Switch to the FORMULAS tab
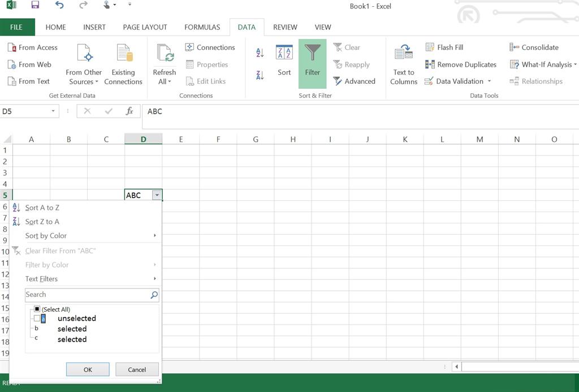The width and height of the screenshot is (579, 392). (x=202, y=27)
